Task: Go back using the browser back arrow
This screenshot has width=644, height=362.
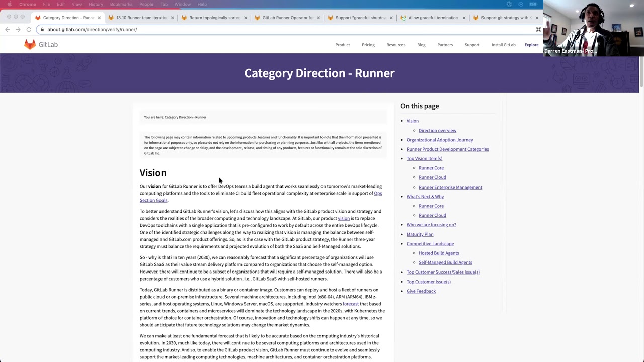Action: [7, 30]
